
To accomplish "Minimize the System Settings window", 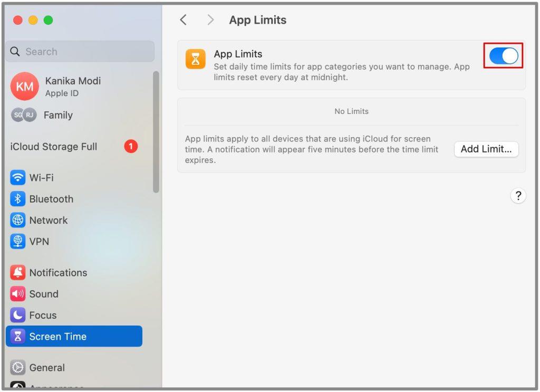I will pyautogui.click(x=33, y=21).
